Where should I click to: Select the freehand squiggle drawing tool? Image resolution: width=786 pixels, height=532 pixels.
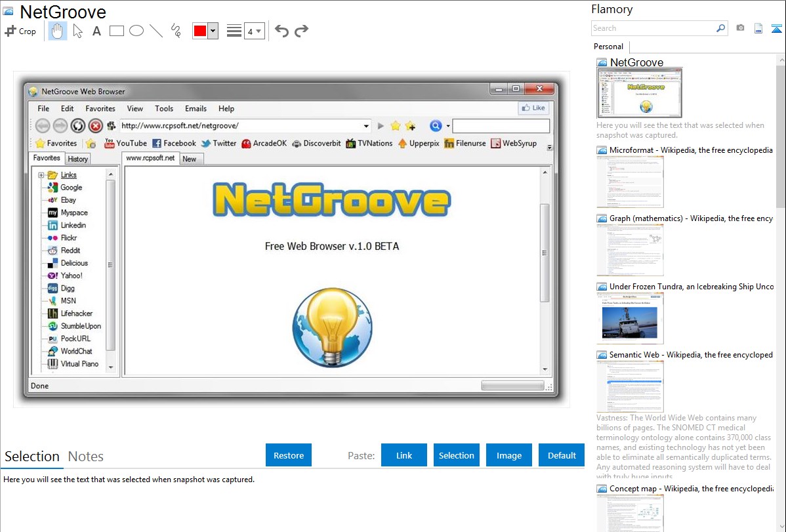176,31
